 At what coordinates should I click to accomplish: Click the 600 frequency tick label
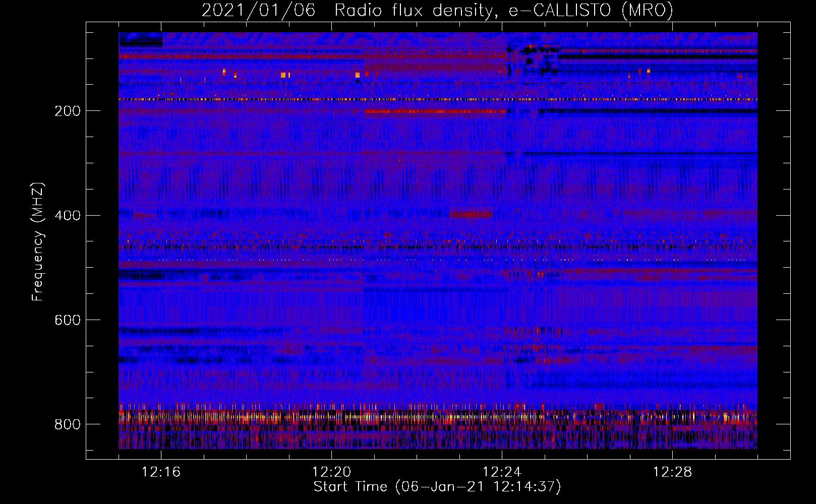pyautogui.click(x=67, y=321)
